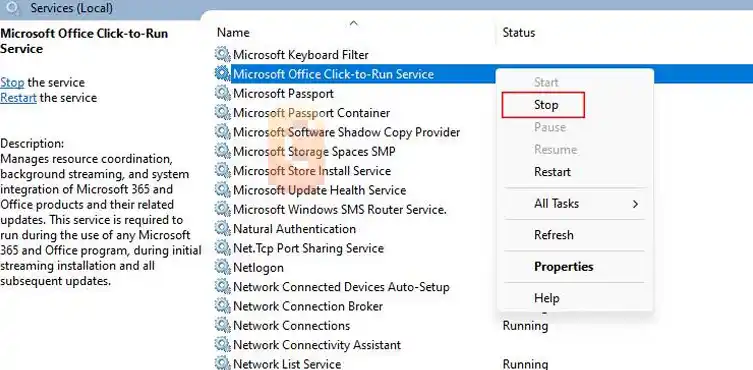Click the Services (Local) header title
753x370 pixels.
[x=72, y=8]
